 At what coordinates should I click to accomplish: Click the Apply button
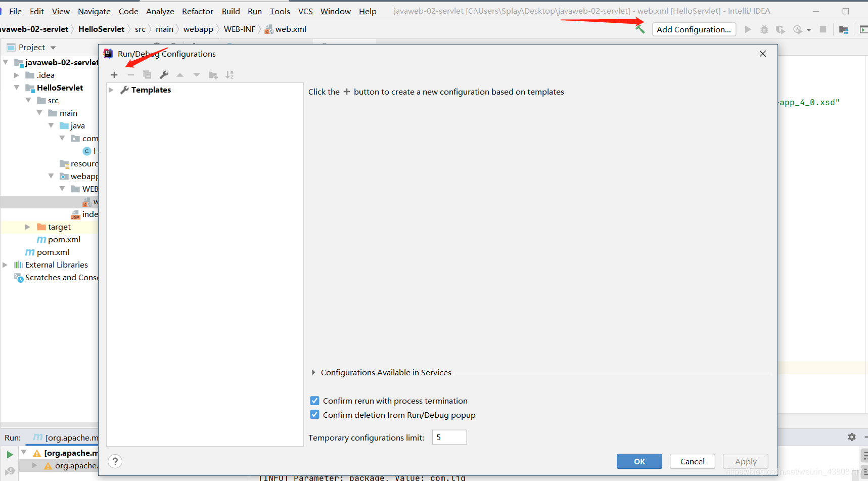746,461
